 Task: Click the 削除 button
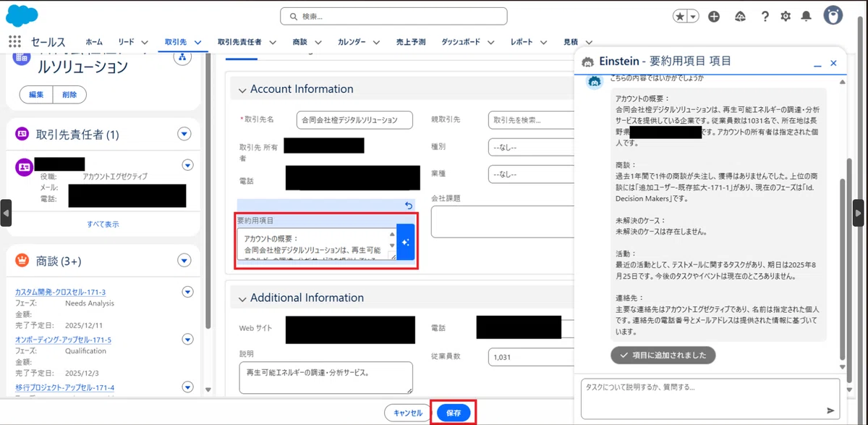click(x=69, y=94)
